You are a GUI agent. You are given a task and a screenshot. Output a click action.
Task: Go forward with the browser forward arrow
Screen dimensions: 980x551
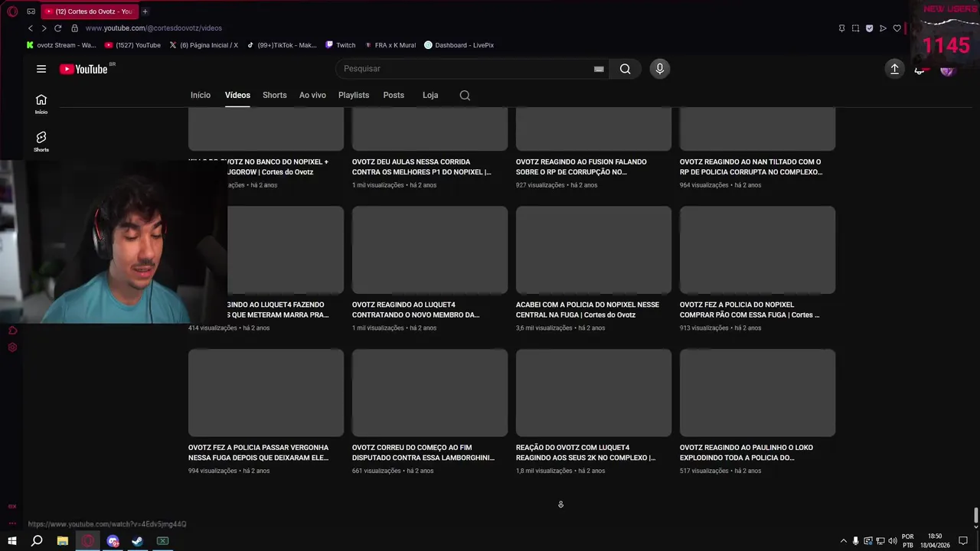click(44, 28)
